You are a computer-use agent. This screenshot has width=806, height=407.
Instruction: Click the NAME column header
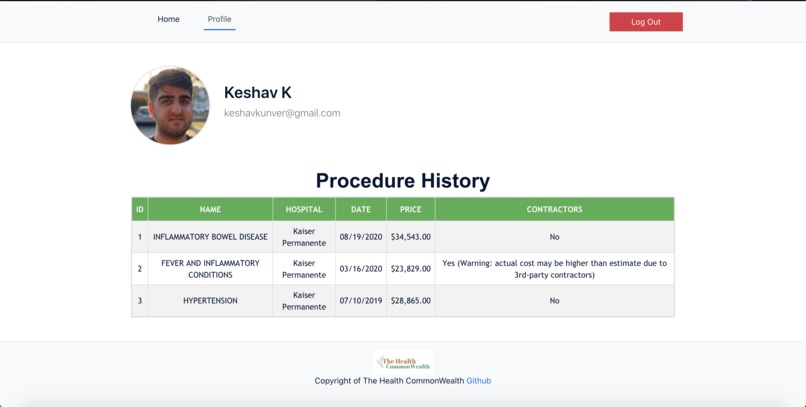(210, 209)
